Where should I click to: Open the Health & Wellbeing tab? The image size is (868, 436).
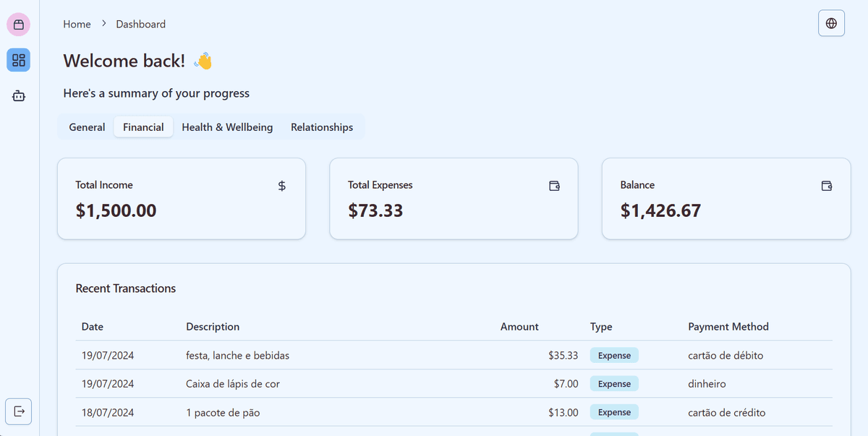tap(227, 127)
